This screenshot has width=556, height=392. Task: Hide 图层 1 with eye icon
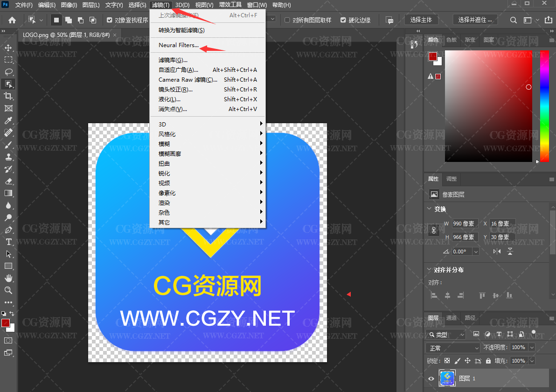pyautogui.click(x=431, y=378)
